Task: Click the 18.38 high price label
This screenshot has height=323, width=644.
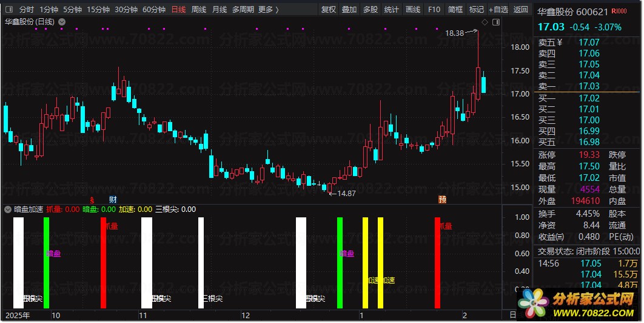Action: (454, 33)
